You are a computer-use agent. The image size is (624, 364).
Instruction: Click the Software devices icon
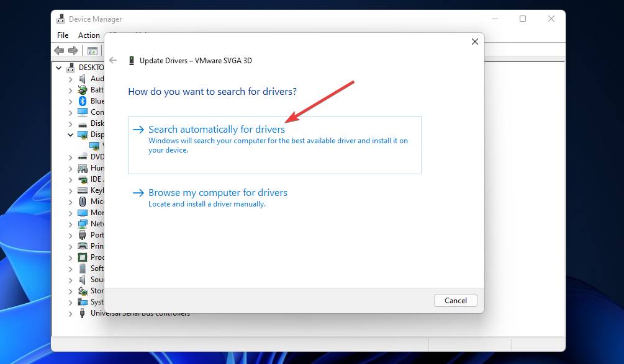click(83, 269)
